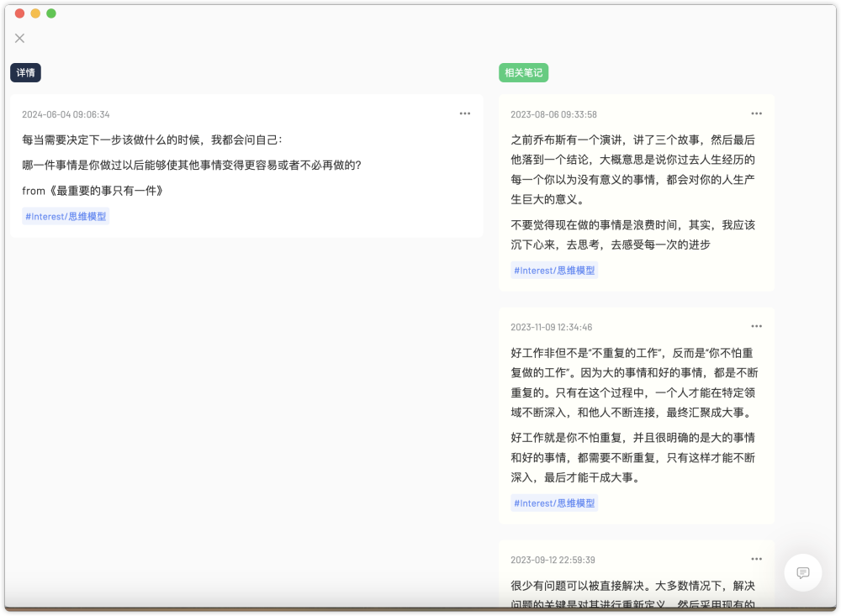841x616 pixels.
Task: Click the tag under the 2023-11-09 related note
Action: (554, 502)
